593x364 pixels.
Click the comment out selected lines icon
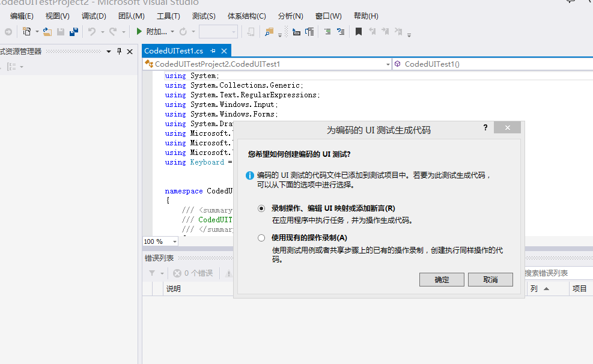[x=327, y=31]
